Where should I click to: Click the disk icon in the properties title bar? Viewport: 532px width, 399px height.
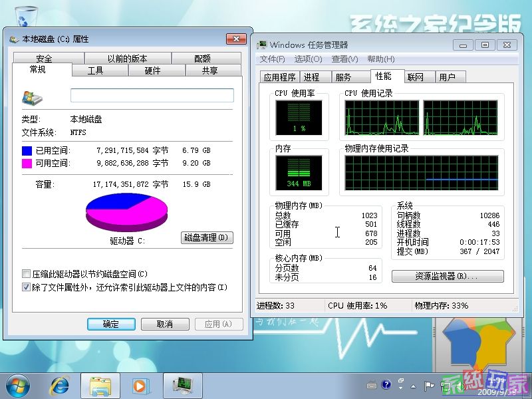pos(14,39)
